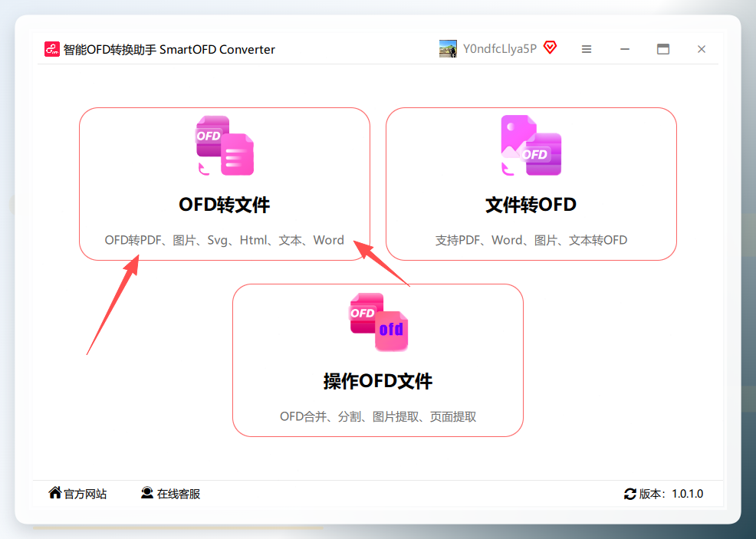The width and height of the screenshot is (756, 539).
Task: Click the OFD合并、分割、图片提取 description
Action: 378,416
